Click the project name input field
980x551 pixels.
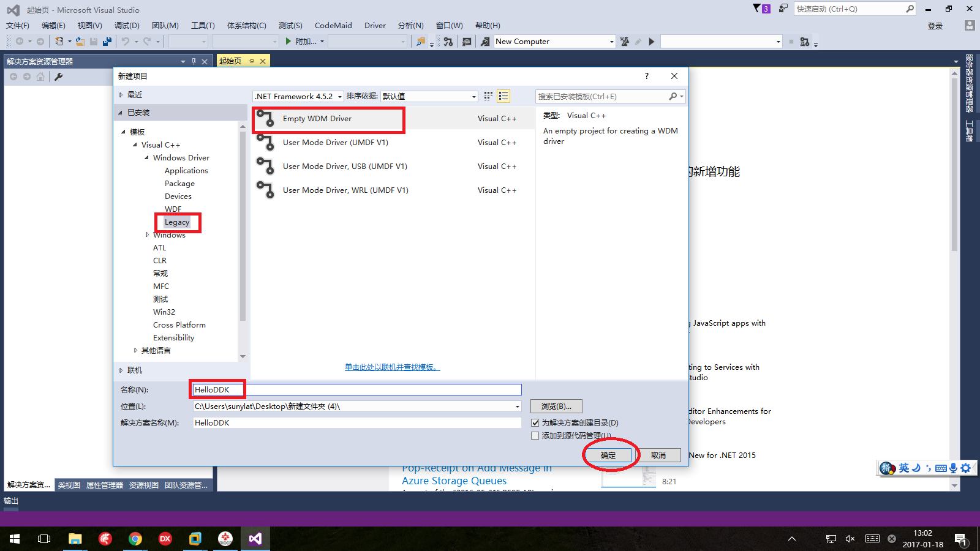pyautogui.click(x=357, y=390)
